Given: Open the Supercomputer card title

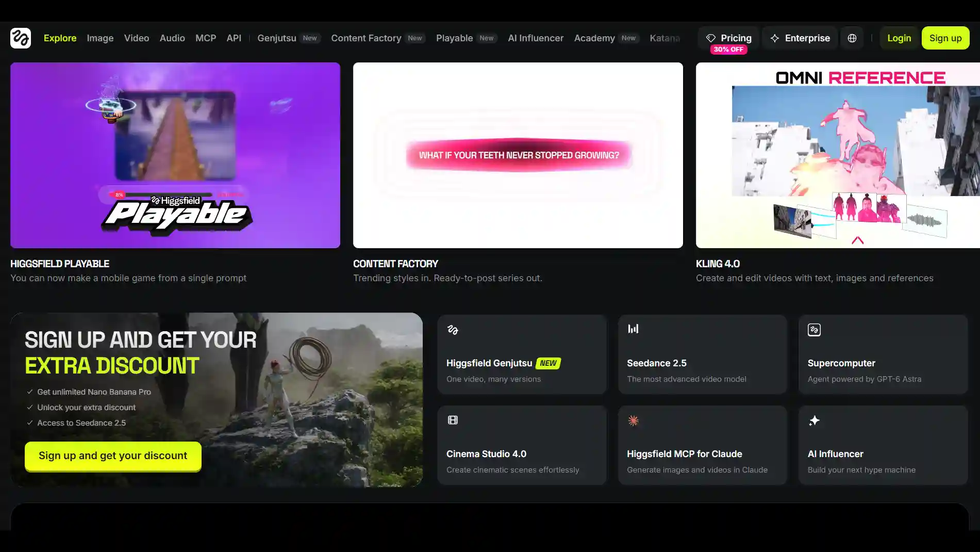Looking at the screenshot, I should (841, 363).
